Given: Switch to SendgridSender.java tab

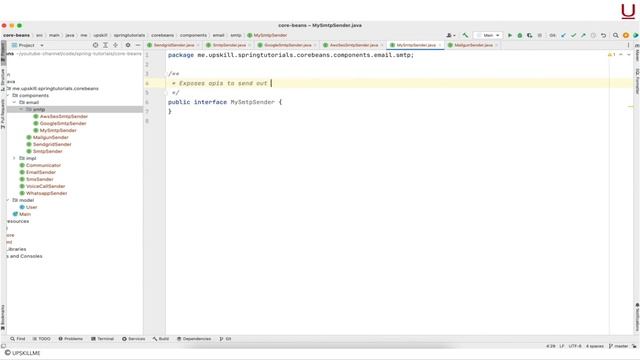Looking at the screenshot, I should pos(173,45).
